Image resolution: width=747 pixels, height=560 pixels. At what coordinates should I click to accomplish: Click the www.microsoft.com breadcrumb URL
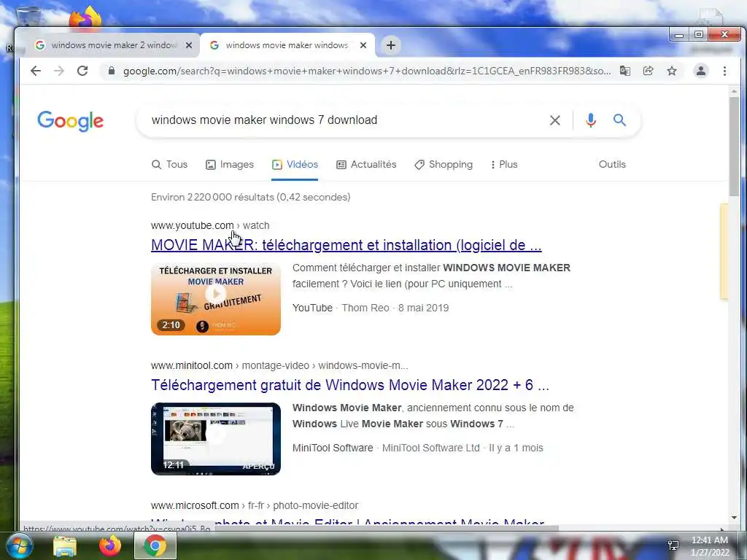[x=255, y=505]
